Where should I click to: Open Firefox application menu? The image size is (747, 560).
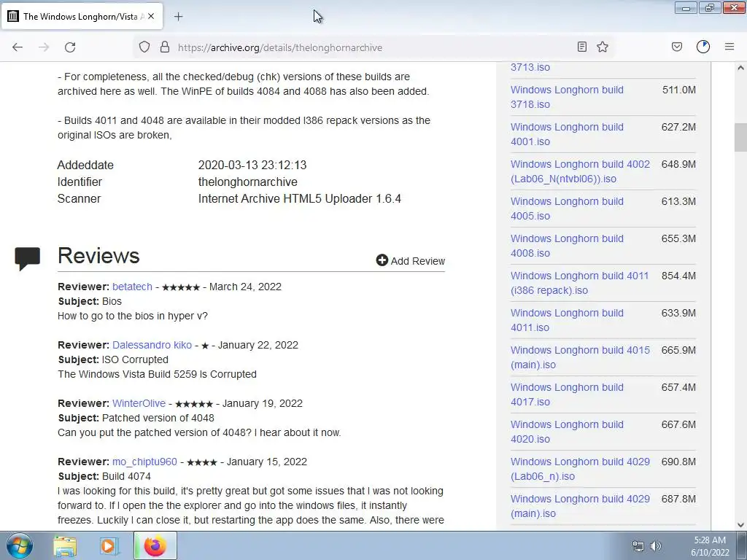pyautogui.click(x=729, y=47)
